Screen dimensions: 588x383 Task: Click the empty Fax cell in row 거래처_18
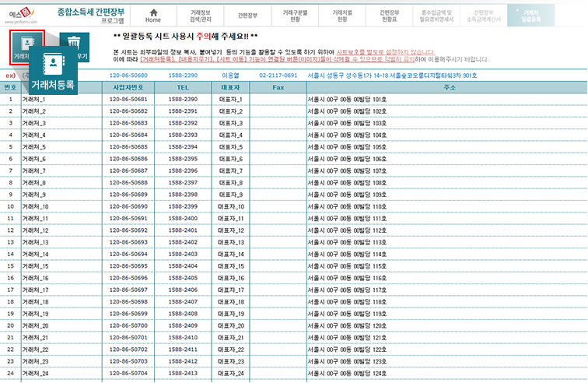278,302
